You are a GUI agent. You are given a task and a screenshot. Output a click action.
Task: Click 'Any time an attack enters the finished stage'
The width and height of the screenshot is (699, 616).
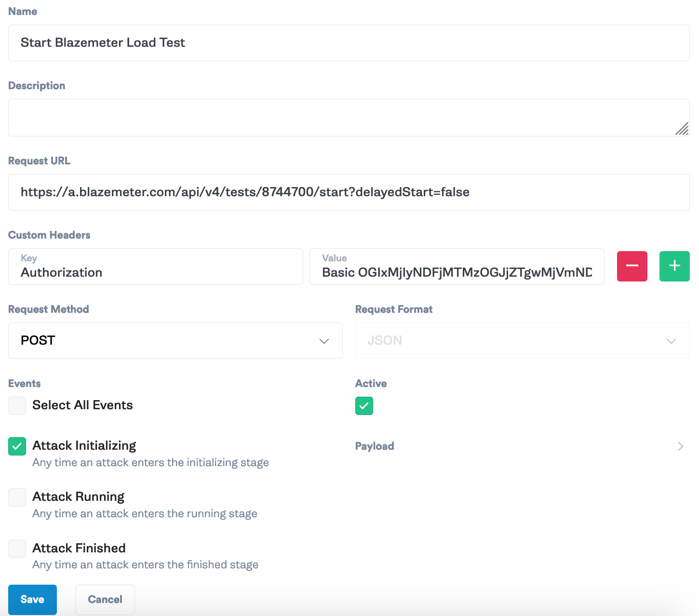point(145,565)
